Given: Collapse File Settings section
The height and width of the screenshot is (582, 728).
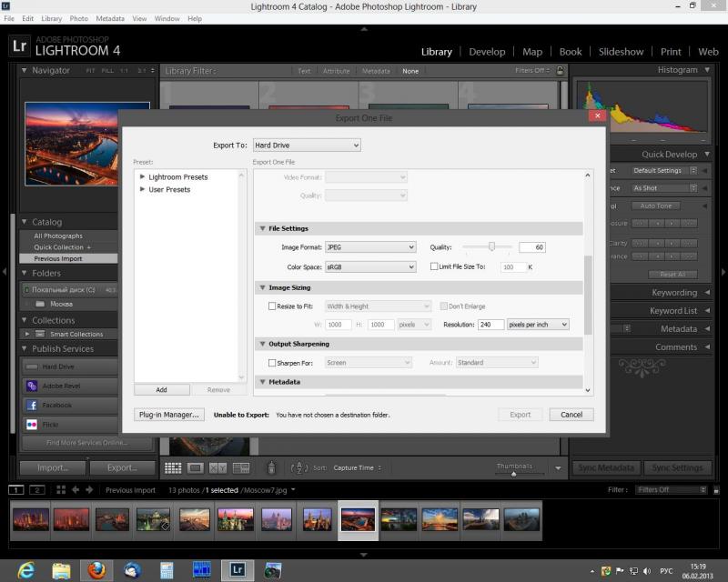Looking at the screenshot, I should (262, 228).
